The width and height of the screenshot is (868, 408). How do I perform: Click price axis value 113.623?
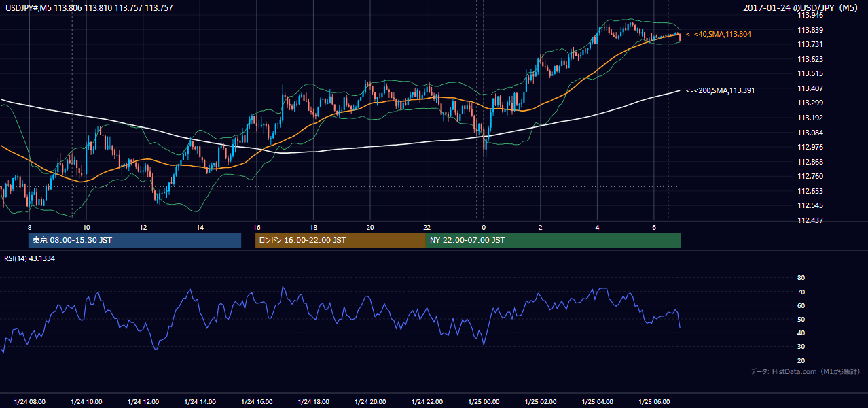810,59
